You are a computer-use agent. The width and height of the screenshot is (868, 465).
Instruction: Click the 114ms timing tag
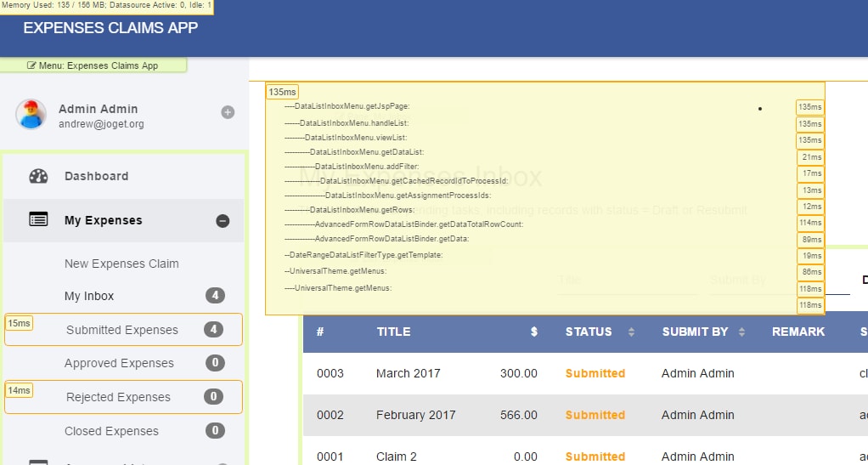click(x=810, y=223)
